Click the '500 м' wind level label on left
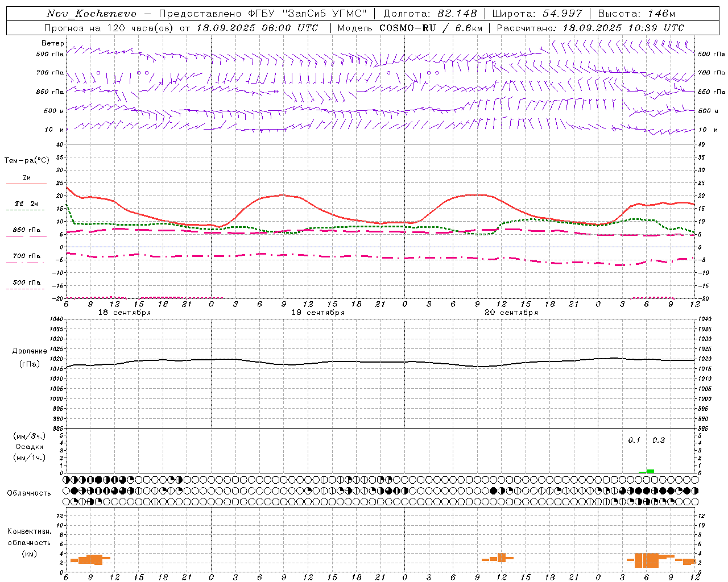The height and width of the screenshot is (582, 728). coord(54,111)
